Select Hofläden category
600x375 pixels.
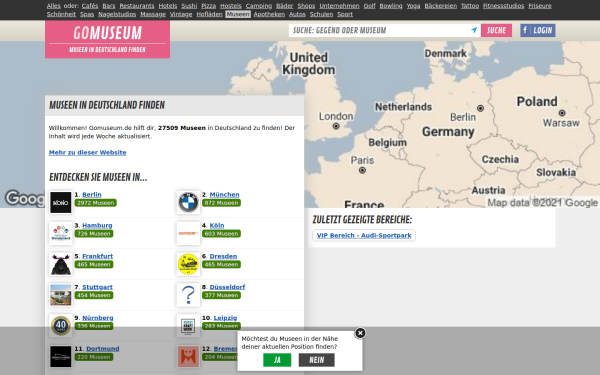209,14
